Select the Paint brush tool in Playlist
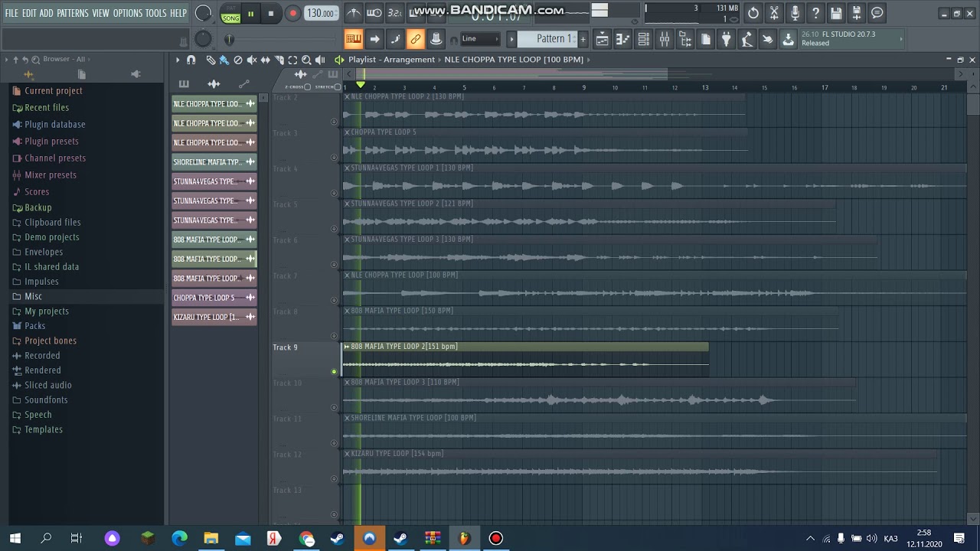980x551 pixels. [224, 60]
